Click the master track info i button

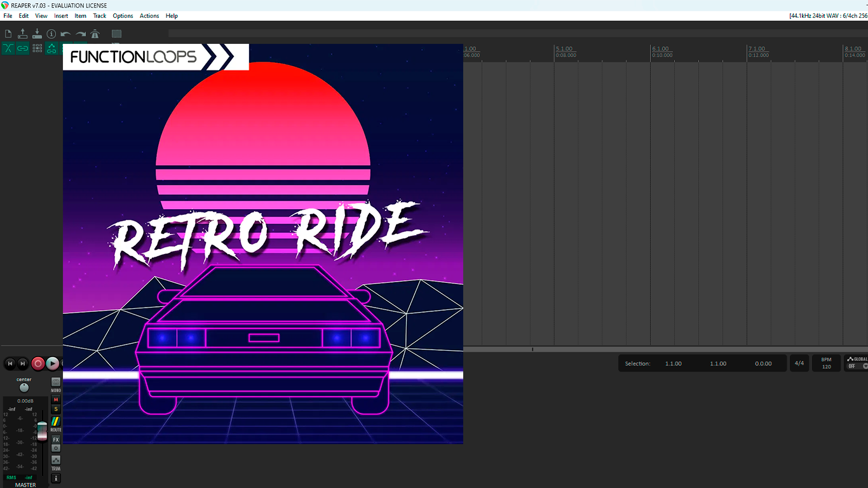coord(56,478)
